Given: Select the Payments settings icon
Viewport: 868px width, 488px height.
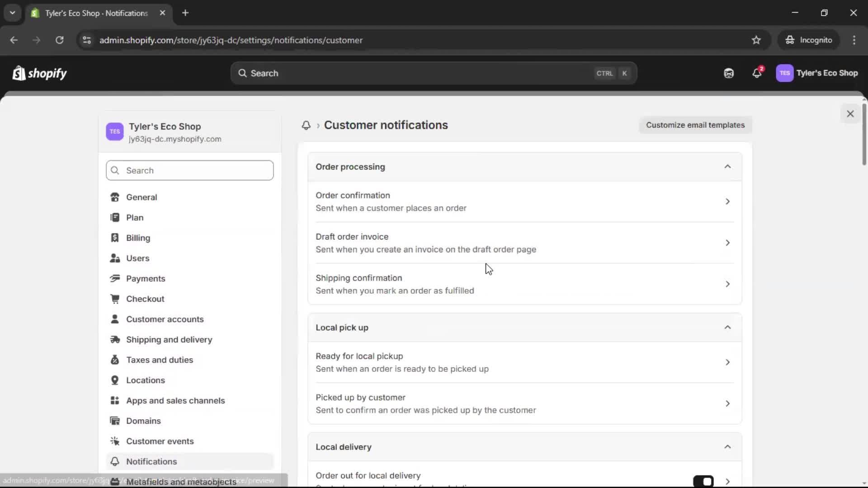Looking at the screenshot, I should 115,278.
